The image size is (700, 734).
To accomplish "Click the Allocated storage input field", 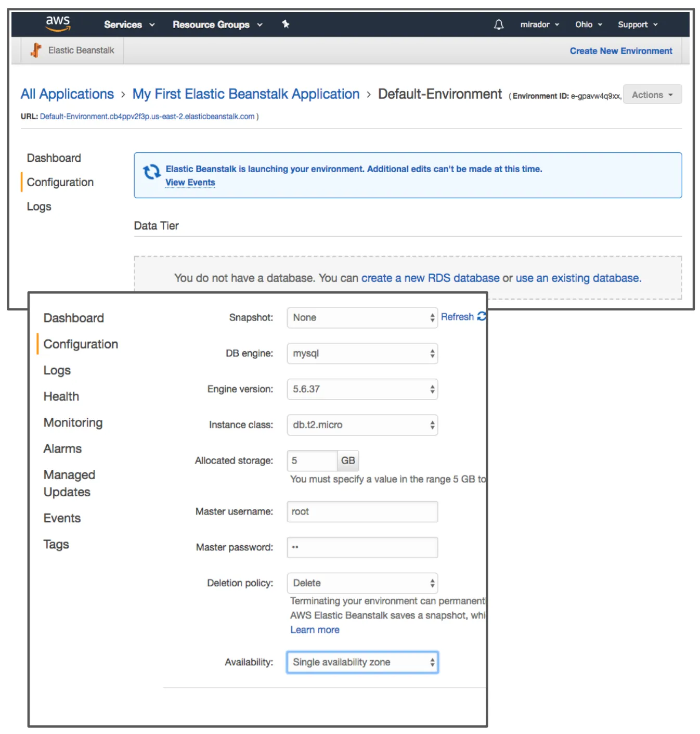I will click(x=312, y=460).
